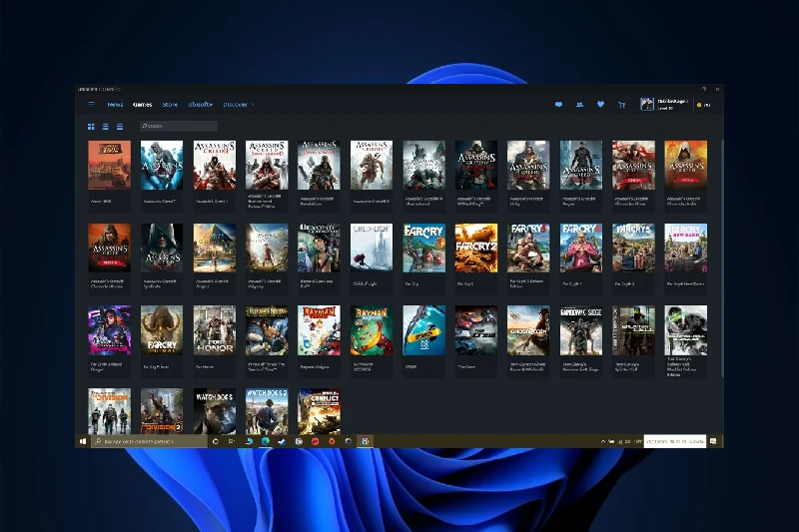Open the Ubisoft+ tab

tap(201, 104)
